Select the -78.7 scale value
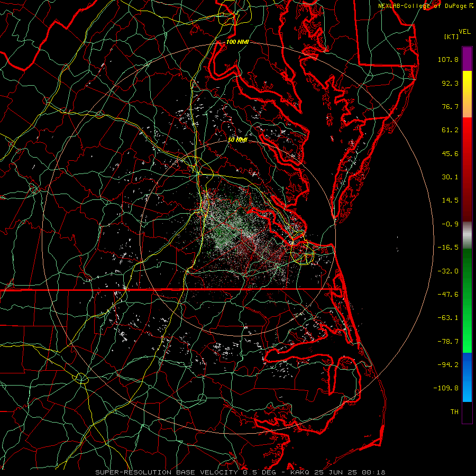Viewport: 476px width, 476px height. tap(448, 342)
